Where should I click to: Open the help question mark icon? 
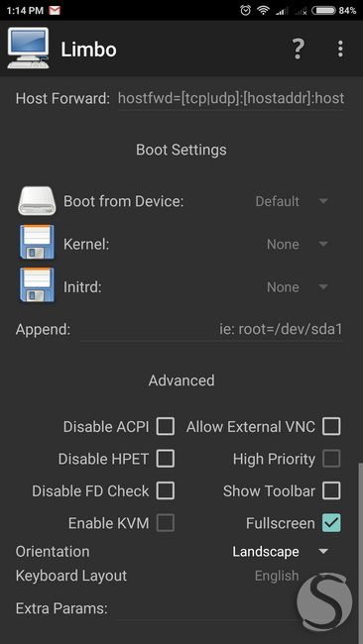298,49
